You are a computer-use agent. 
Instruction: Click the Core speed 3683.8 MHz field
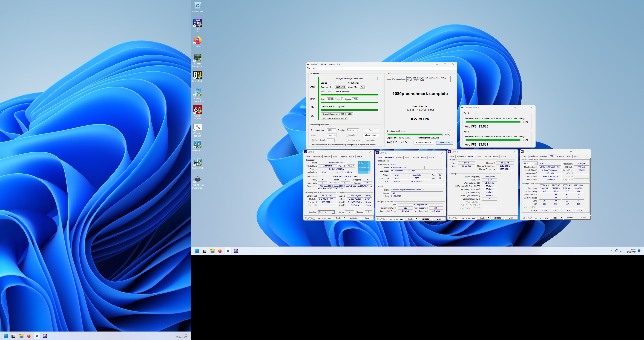(340, 87)
